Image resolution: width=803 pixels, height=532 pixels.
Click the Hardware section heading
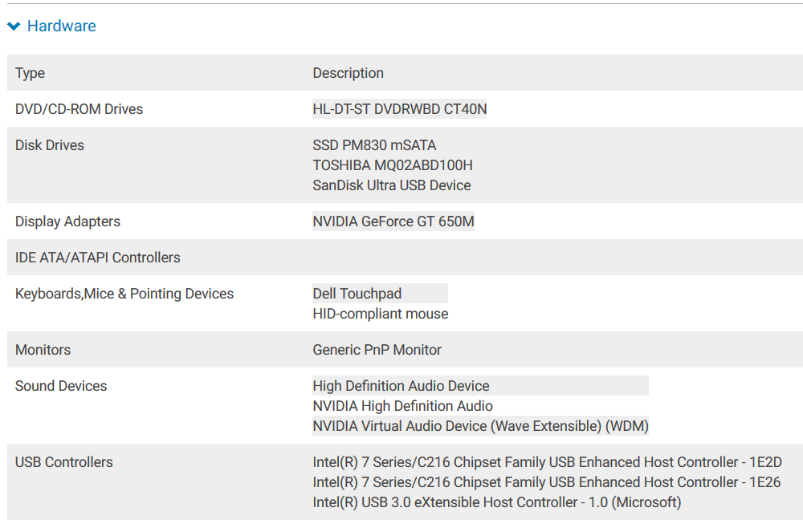point(61,26)
